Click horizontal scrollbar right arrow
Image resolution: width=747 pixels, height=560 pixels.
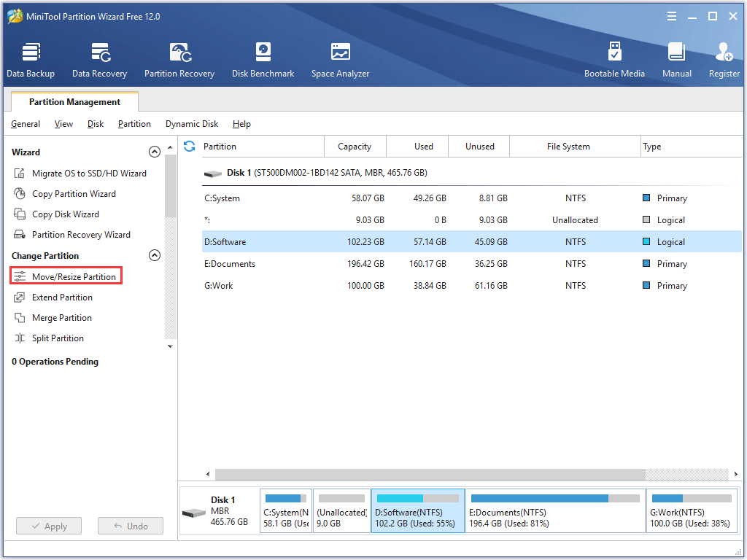[x=735, y=474]
